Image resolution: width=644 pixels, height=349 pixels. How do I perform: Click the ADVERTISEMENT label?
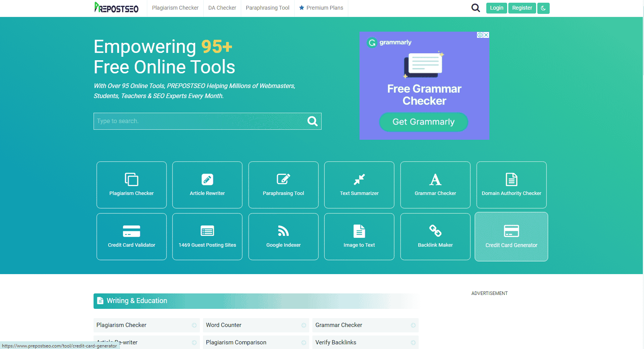pos(489,293)
